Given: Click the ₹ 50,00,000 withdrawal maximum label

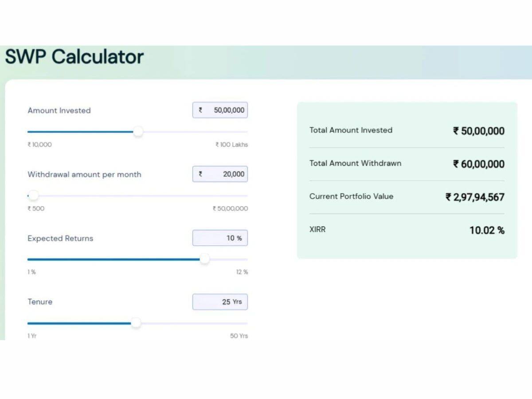Looking at the screenshot, I should [231, 208].
